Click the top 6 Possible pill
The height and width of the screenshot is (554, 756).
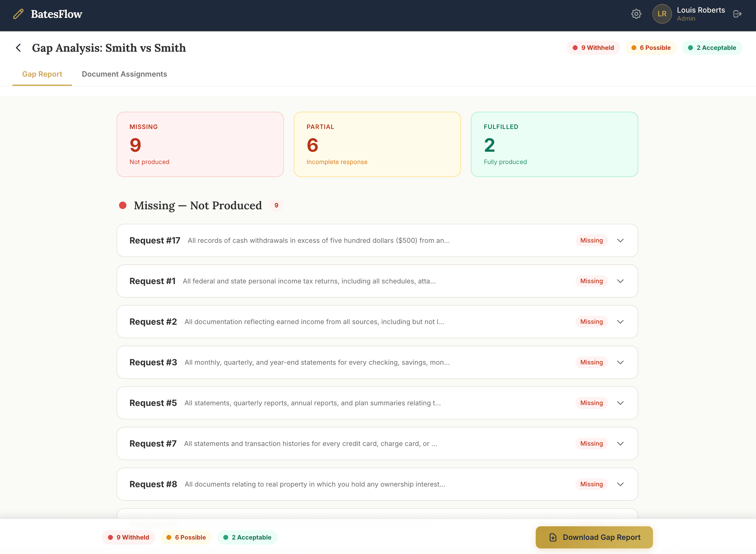coord(651,48)
